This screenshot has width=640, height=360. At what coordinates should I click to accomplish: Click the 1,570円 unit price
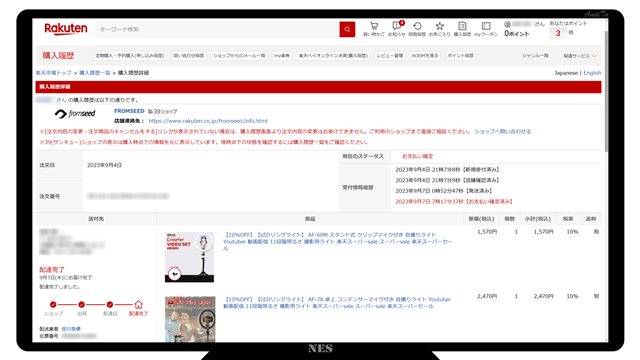click(487, 232)
